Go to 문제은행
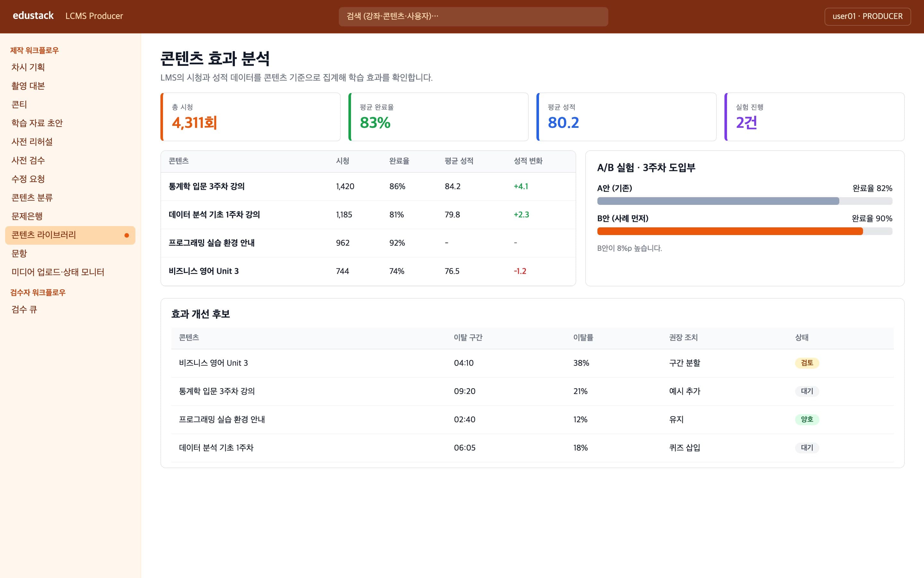Viewport: 924px width, 578px height. pos(70,216)
